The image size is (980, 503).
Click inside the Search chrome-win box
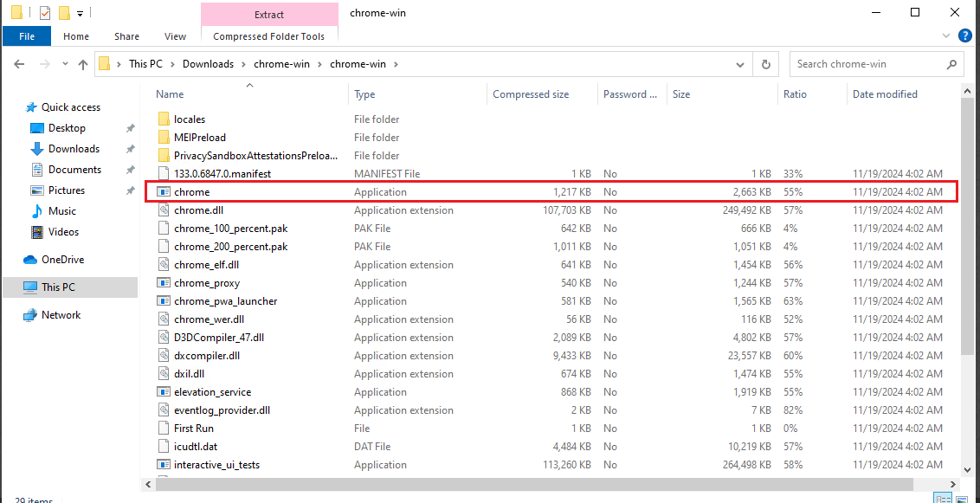[x=866, y=63]
